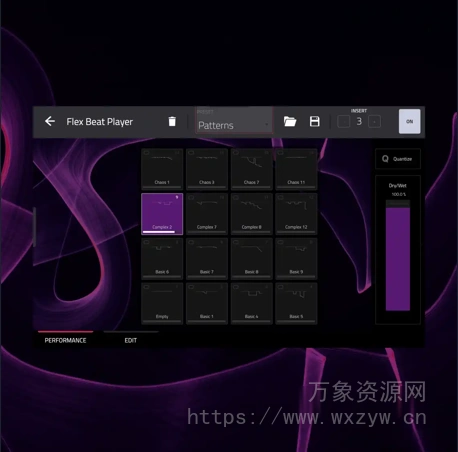Screen dimensions: 458x452
Task: Select the Basic 8 pattern pad
Action: 251,259
